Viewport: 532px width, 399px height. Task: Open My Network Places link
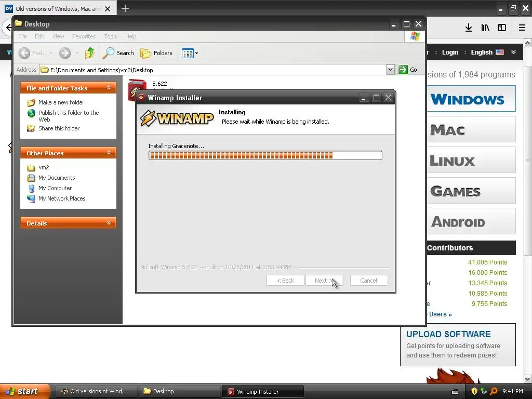click(x=62, y=198)
